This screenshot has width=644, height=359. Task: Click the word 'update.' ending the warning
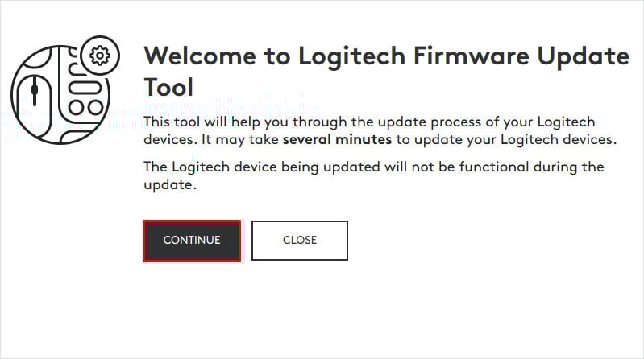click(x=169, y=185)
